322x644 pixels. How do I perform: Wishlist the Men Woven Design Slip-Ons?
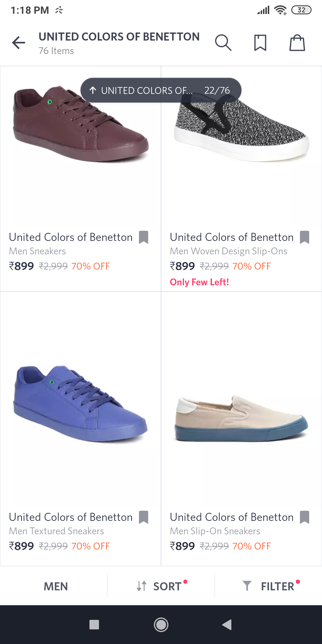pos(305,237)
